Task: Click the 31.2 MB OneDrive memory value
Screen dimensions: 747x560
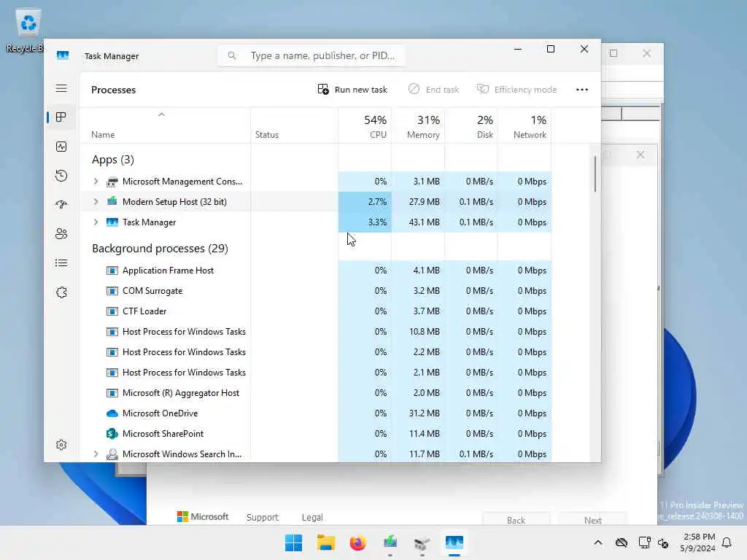Action: [424, 413]
